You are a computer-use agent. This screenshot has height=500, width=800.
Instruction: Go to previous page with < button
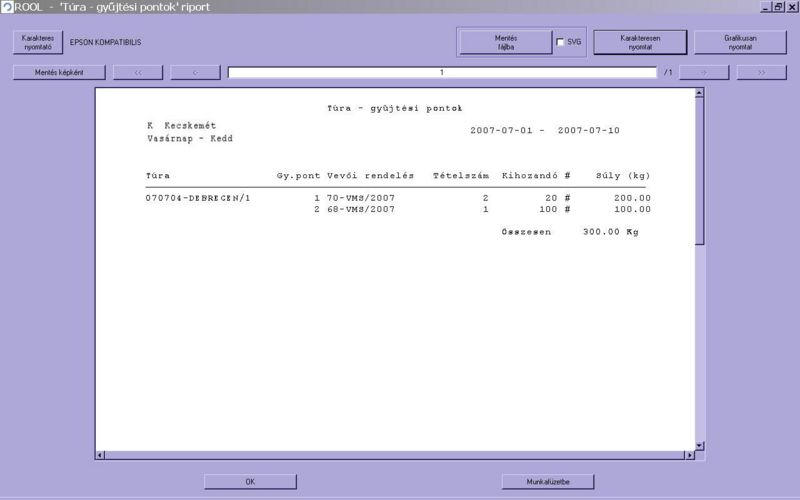[195, 73]
